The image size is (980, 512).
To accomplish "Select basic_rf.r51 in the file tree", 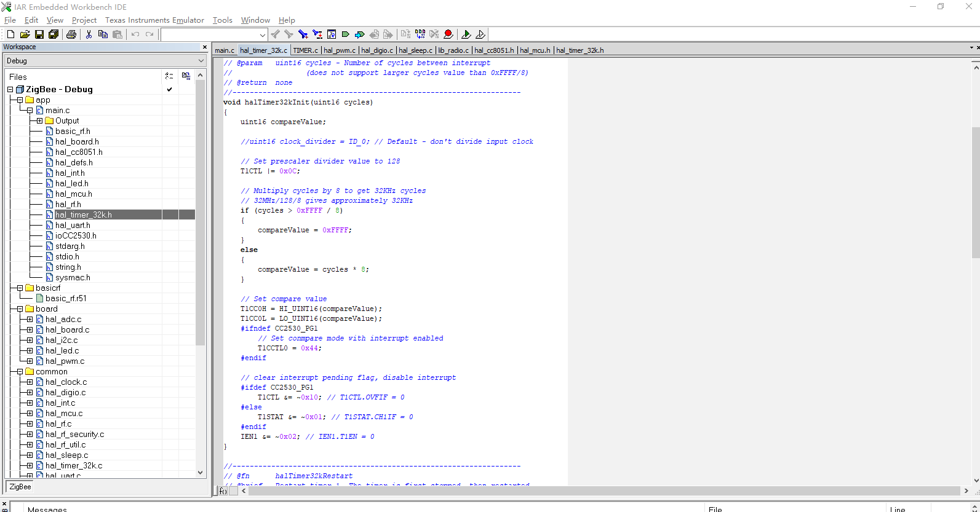I will (66, 298).
